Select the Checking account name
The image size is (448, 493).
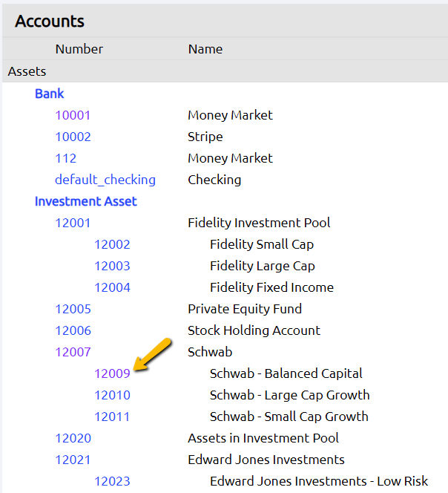[214, 180]
